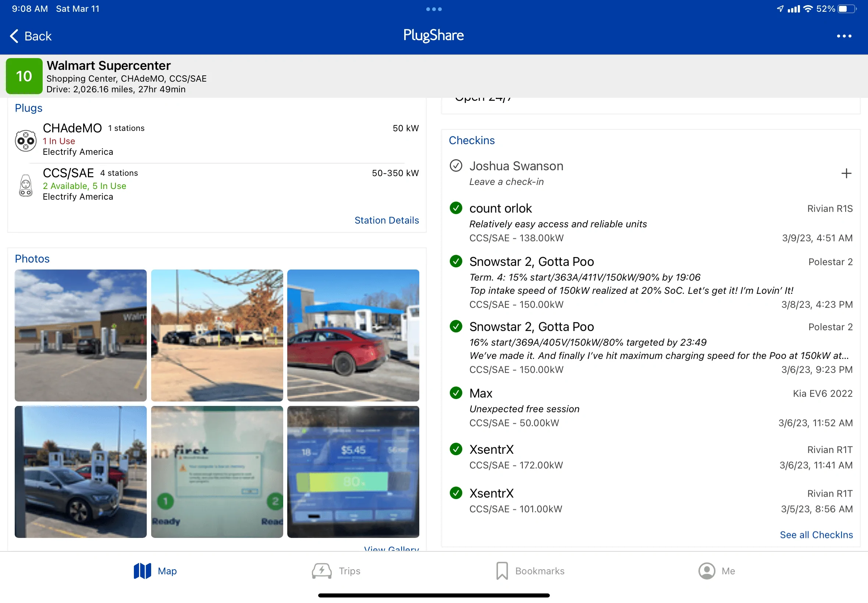Image resolution: width=868 pixels, height=603 pixels.
Task: Tap the gray check circle beside Joshua Swanson
Action: click(x=456, y=165)
